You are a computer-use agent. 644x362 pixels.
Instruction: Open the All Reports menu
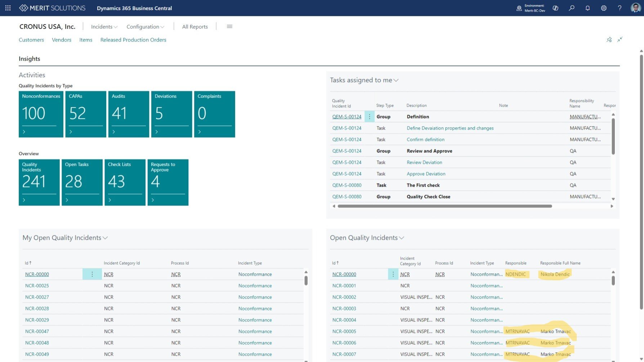click(x=195, y=27)
